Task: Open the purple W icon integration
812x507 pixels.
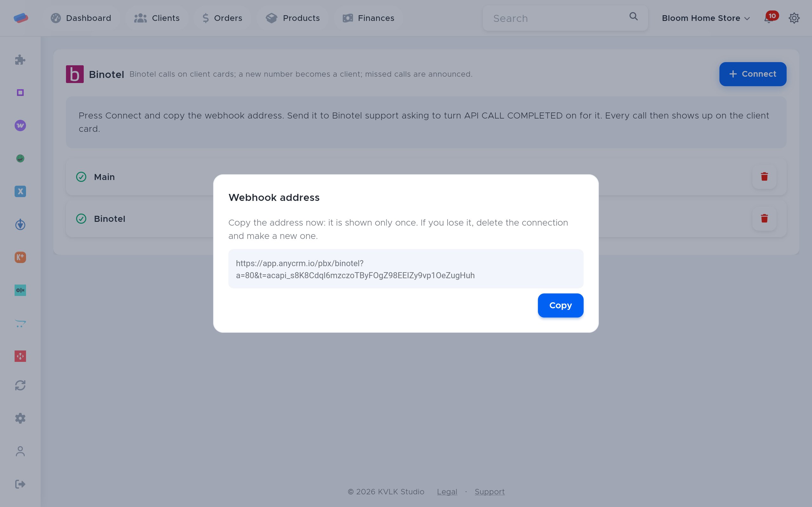Action: coord(20,125)
